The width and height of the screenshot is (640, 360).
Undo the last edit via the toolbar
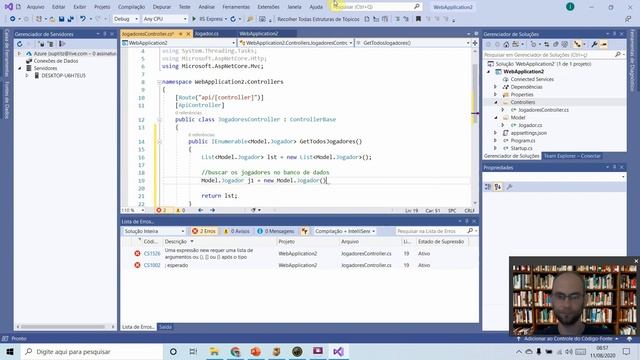(83, 19)
